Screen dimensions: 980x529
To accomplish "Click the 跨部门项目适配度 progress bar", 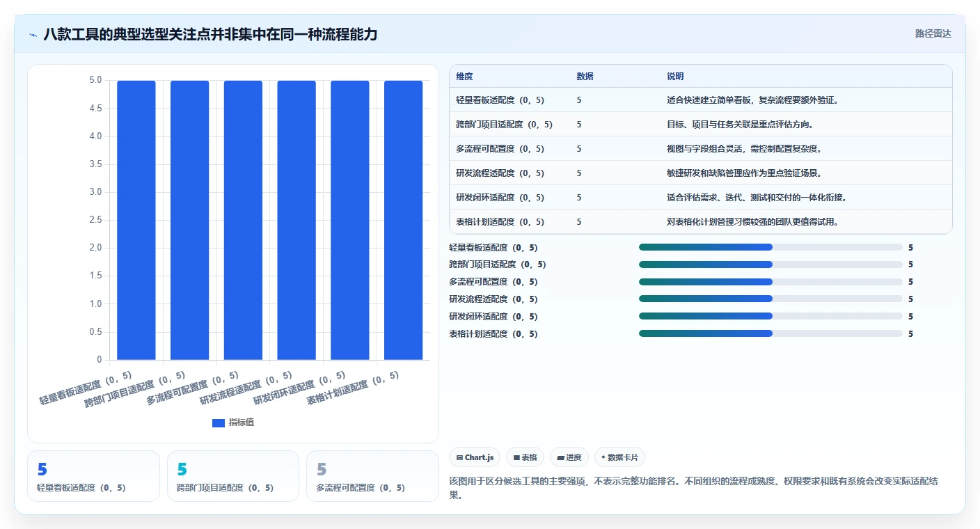I will [x=770, y=264].
